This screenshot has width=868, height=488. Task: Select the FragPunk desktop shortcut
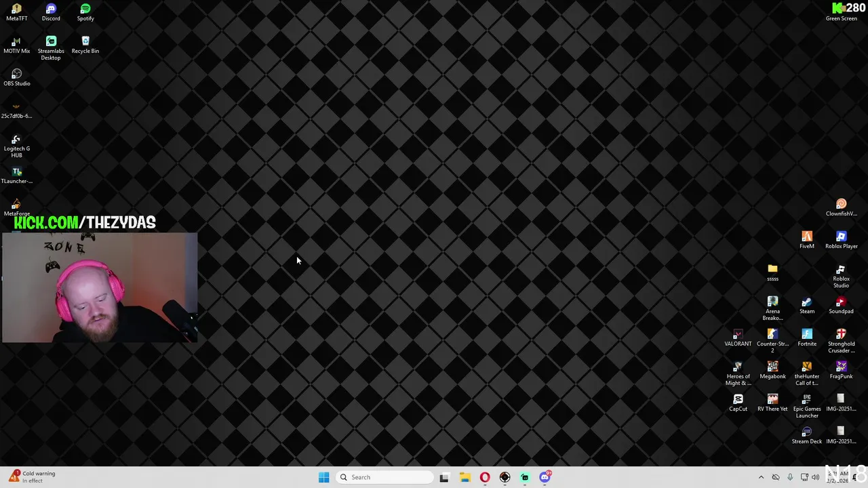point(842,370)
